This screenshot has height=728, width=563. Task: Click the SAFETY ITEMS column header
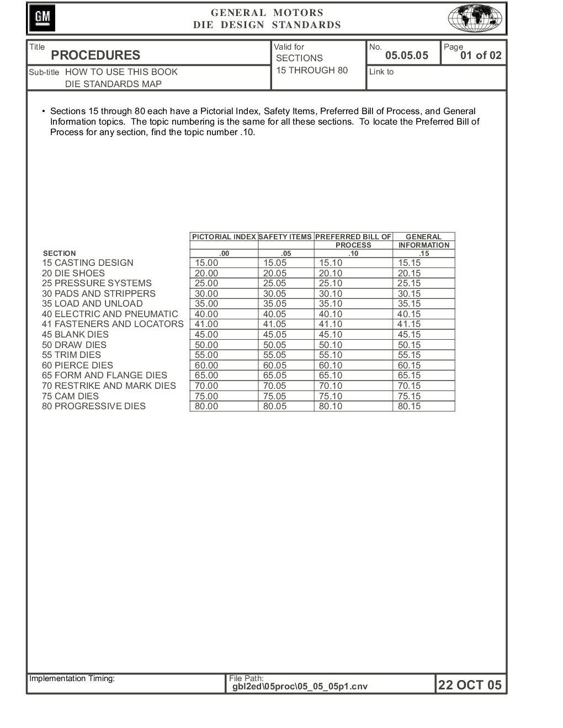click(285, 237)
